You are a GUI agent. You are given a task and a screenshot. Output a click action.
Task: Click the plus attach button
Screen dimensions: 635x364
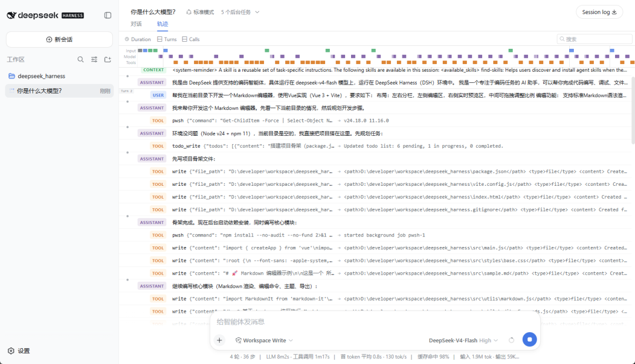point(219,340)
